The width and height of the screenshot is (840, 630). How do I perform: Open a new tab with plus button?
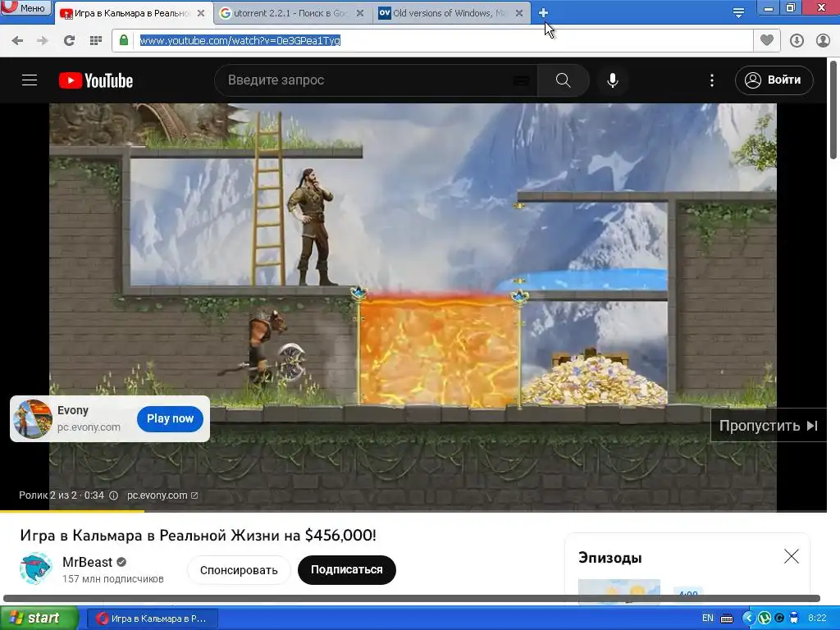pyautogui.click(x=543, y=13)
